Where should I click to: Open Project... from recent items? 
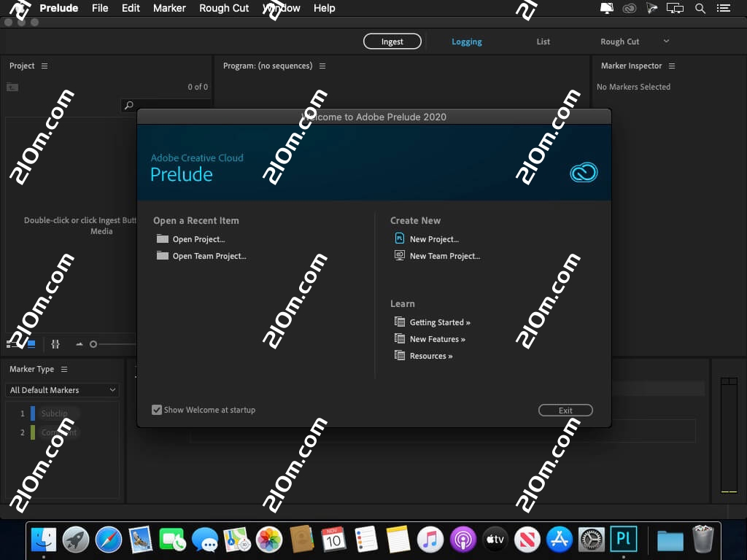pyautogui.click(x=198, y=239)
